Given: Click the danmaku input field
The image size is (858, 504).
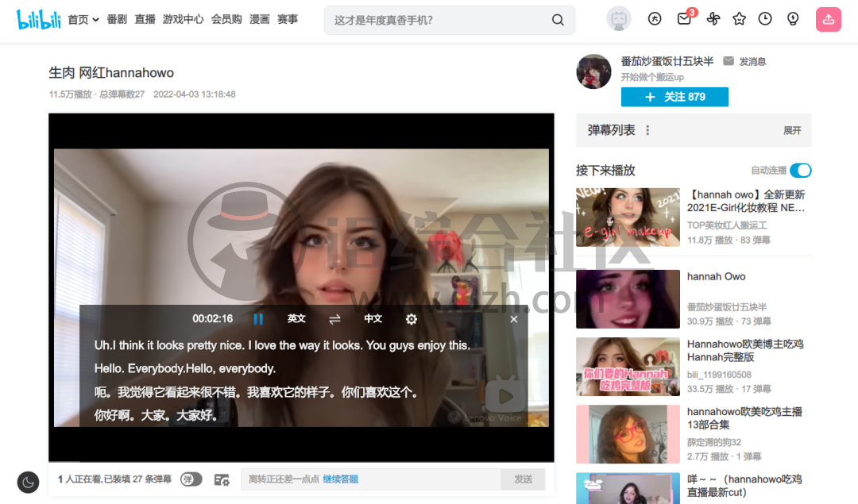Looking at the screenshot, I should pos(370,479).
